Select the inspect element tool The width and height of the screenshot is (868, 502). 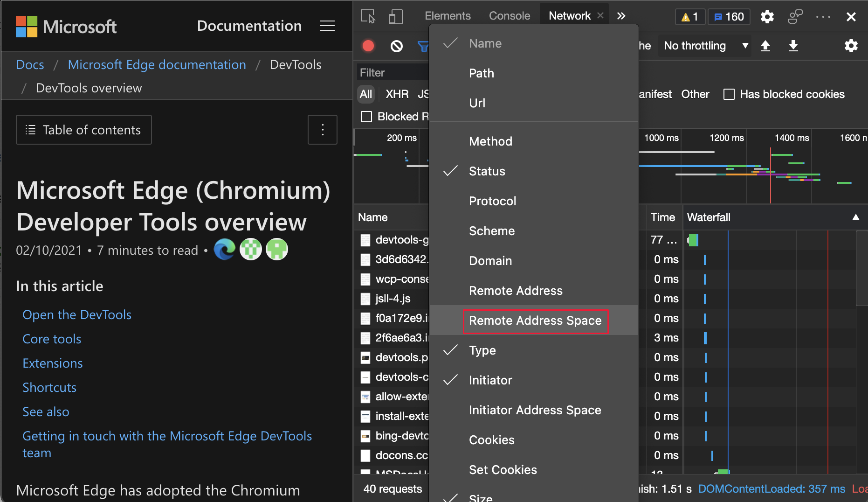(368, 17)
